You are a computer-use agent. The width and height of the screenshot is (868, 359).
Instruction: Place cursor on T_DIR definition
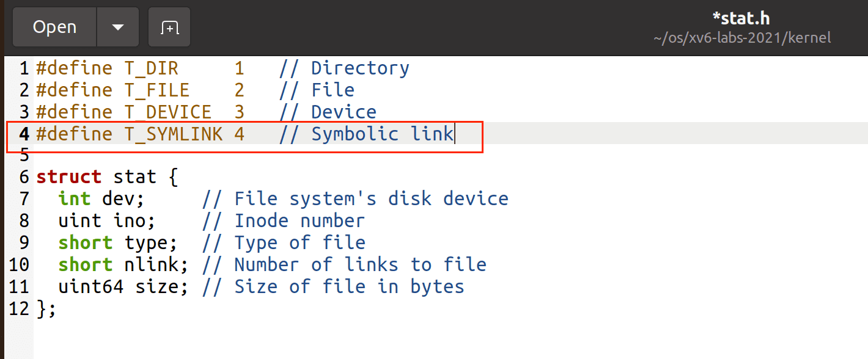click(x=152, y=68)
